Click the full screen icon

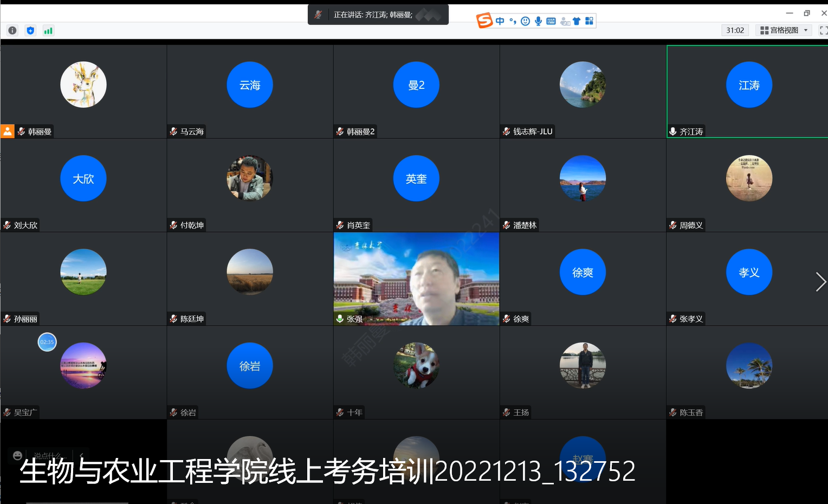[x=823, y=30]
